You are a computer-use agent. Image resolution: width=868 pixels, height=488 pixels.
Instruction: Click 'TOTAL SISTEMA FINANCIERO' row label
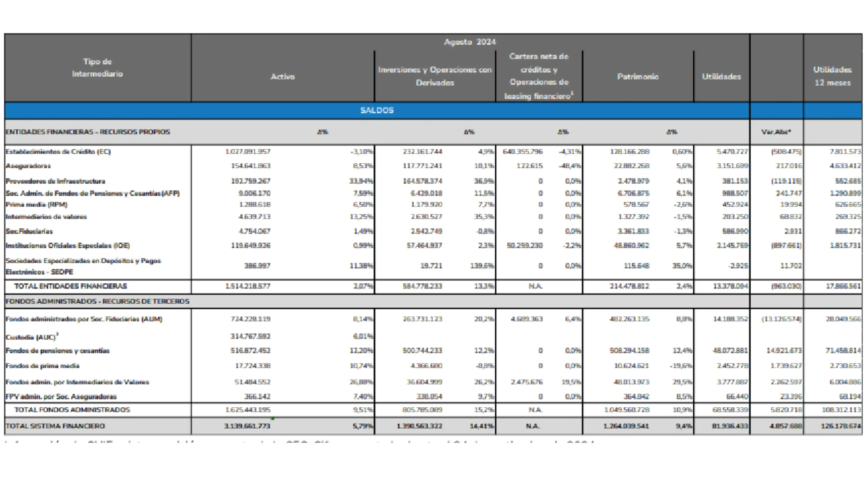pyautogui.click(x=55, y=426)
